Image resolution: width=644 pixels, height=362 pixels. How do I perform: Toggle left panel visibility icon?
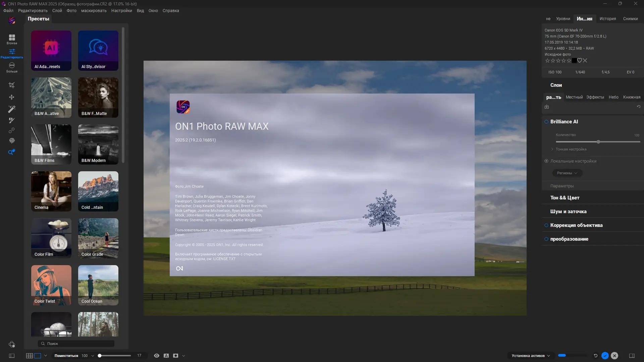coord(12,356)
